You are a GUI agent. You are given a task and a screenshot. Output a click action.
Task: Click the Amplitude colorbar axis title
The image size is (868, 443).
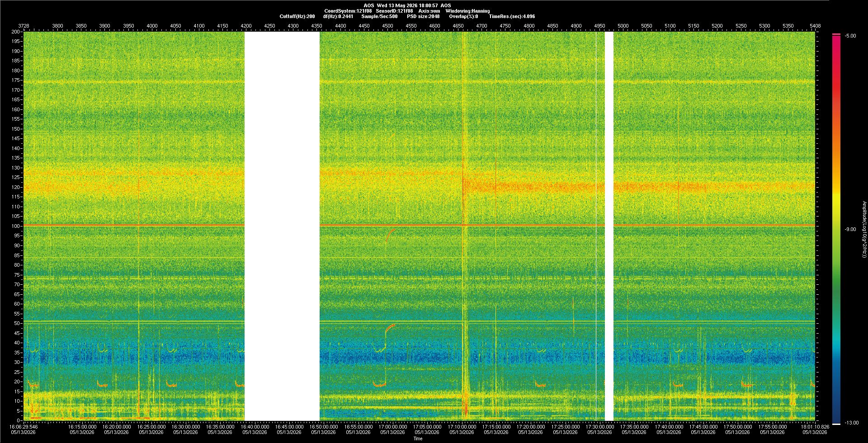pos(863,229)
